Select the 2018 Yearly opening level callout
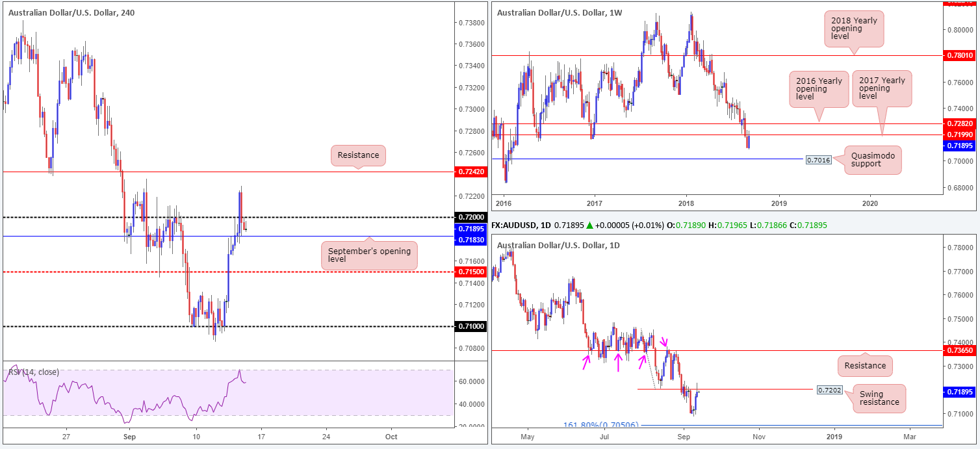Viewport: 980px width, 449px height. (854, 29)
